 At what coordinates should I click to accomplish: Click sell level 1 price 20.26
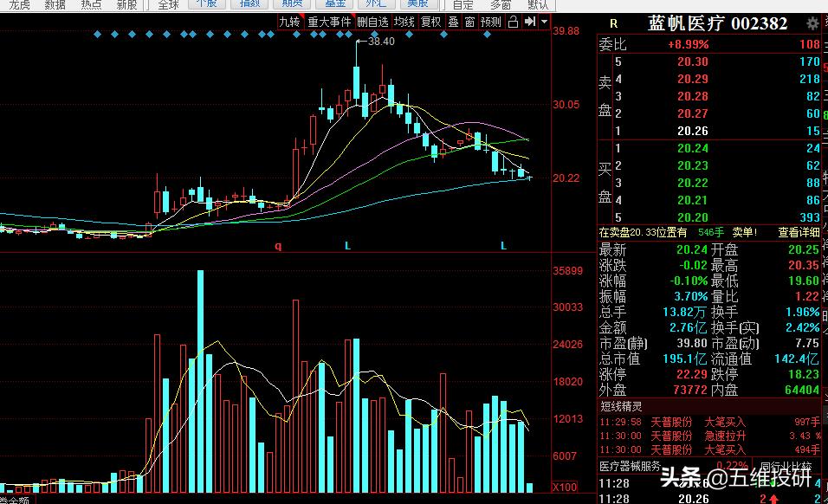pos(693,131)
